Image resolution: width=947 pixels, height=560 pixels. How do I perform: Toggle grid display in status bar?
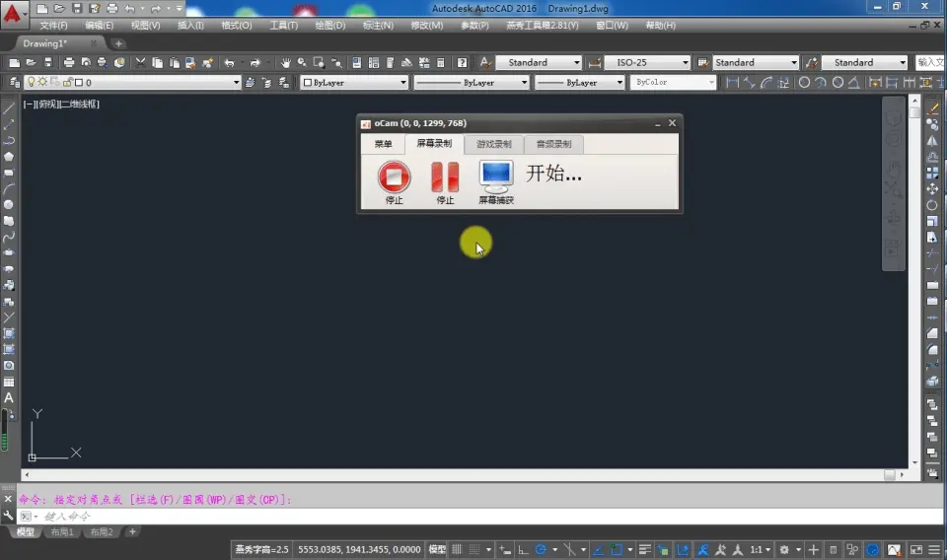[x=457, y=550]
